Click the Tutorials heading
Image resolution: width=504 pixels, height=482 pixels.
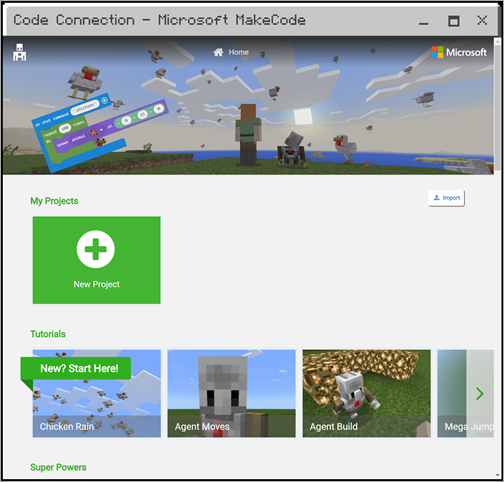[48, 334]
